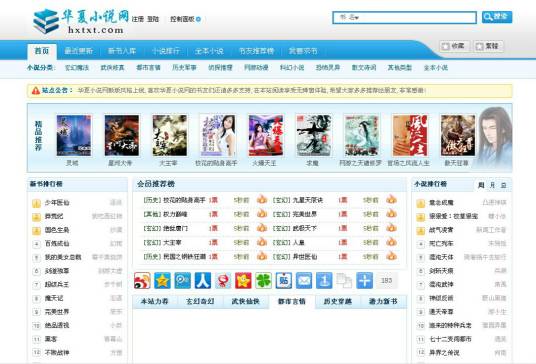Click the email envelope share icon
The height and width of the screenshot is (364, 536).
pyautogui.click(x=304, y=281)
